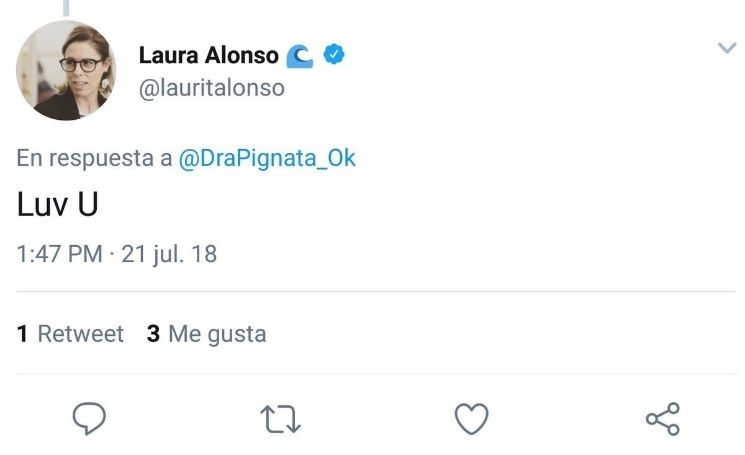Screen dimensions: 745x455
Task: Retweet this tweet using the arrows icon
Action: click(x=280, y=418)
